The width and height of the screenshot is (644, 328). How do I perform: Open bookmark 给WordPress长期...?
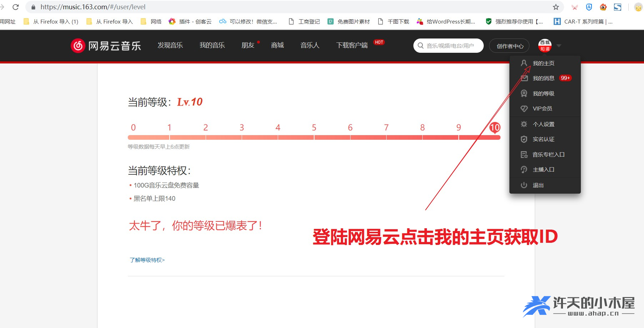(x=446, y=21)
